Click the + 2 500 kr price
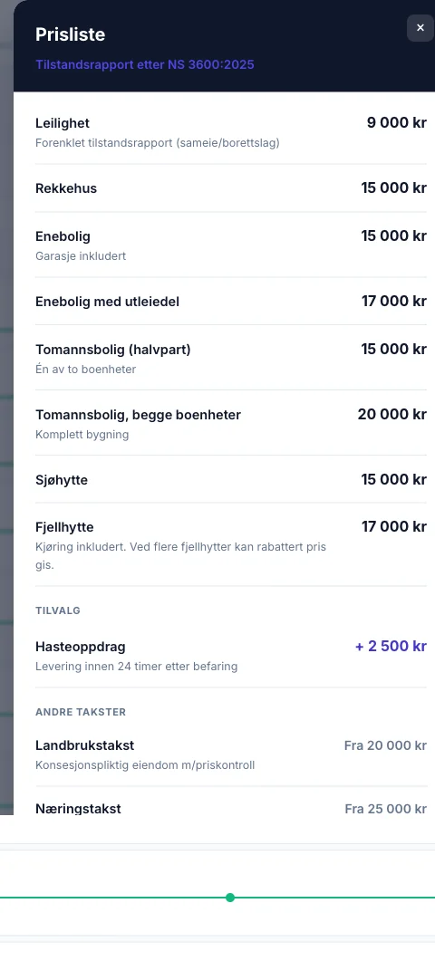The image size is (435, 980). point(391,647)
